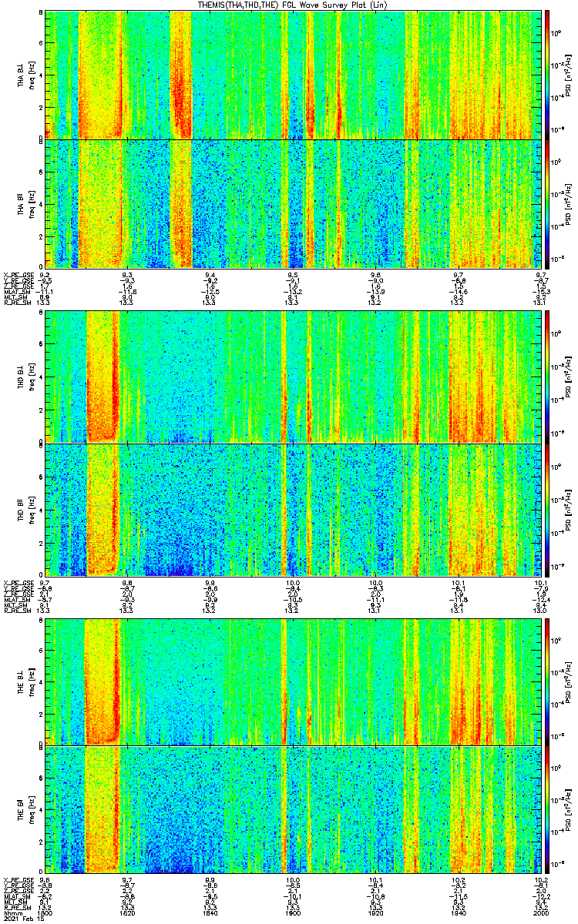Select the THA B-parallel spectrogram panel
Screen dimensions: 578x924
pyautogui.click(x=292, y=203)
